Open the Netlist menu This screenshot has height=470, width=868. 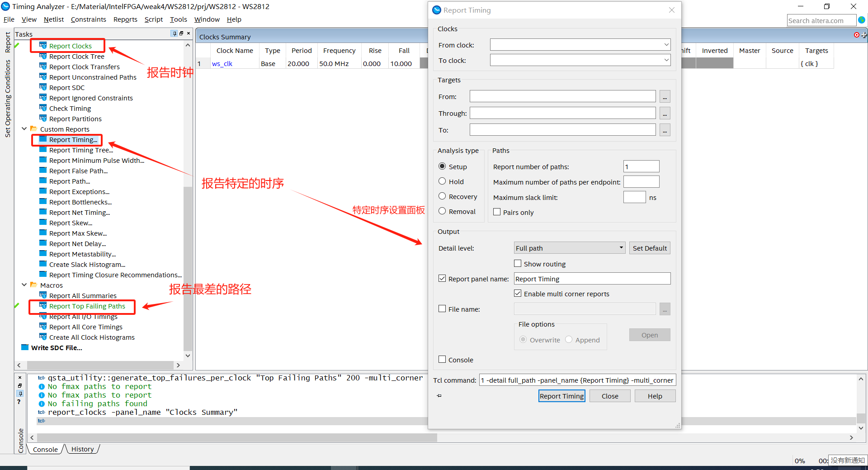click(x=54, y=19)
